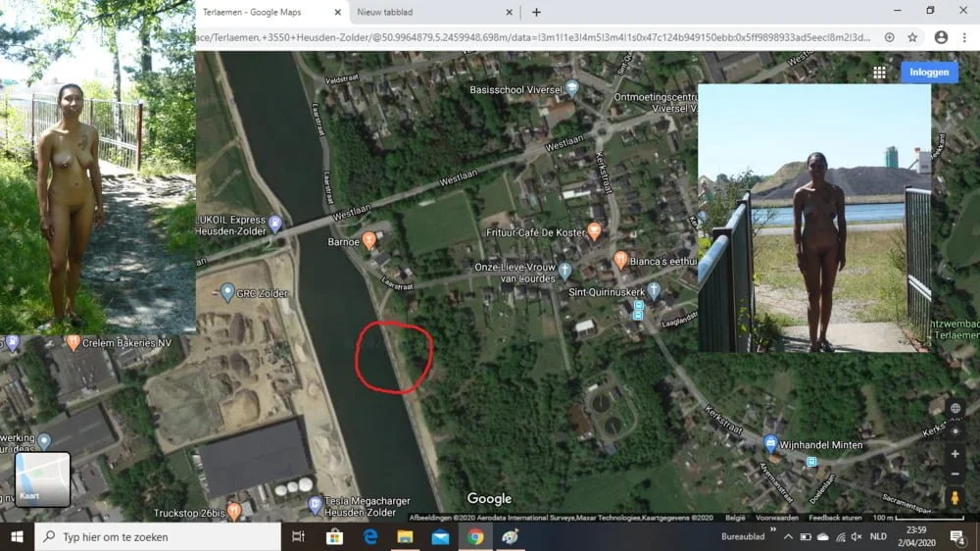Open the NLD language switcher
The width and height of the screenshot is (980, 551).
878,536
